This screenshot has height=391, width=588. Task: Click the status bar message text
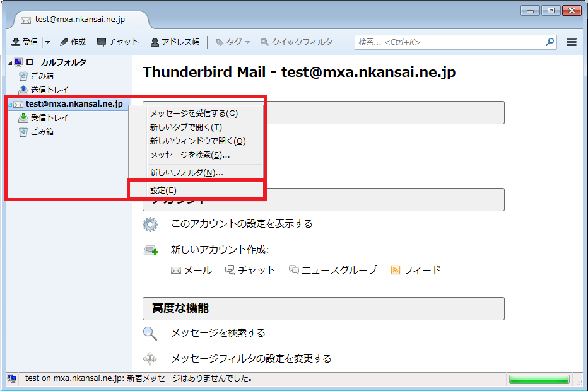138,378
